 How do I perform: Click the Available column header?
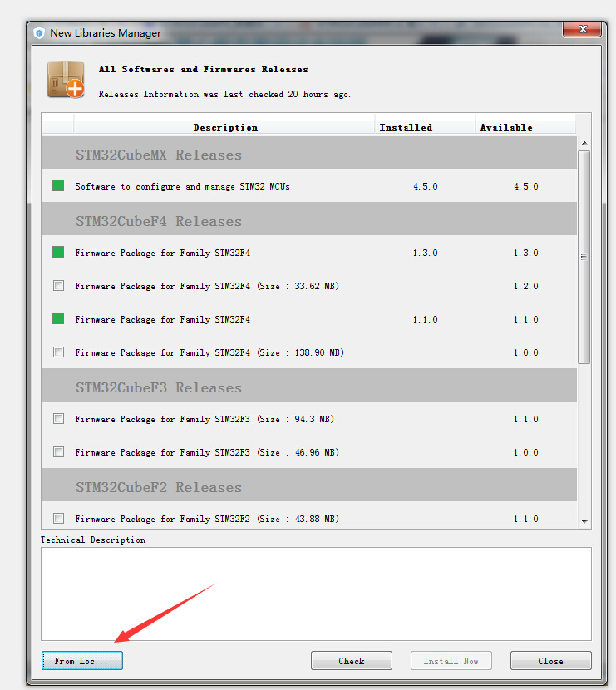[x=525, y=127]
